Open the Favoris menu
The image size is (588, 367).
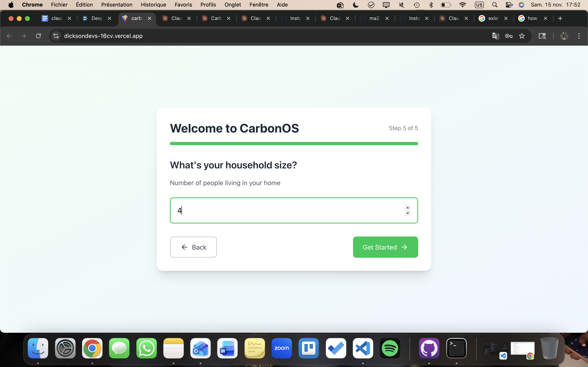click(183, 5)
